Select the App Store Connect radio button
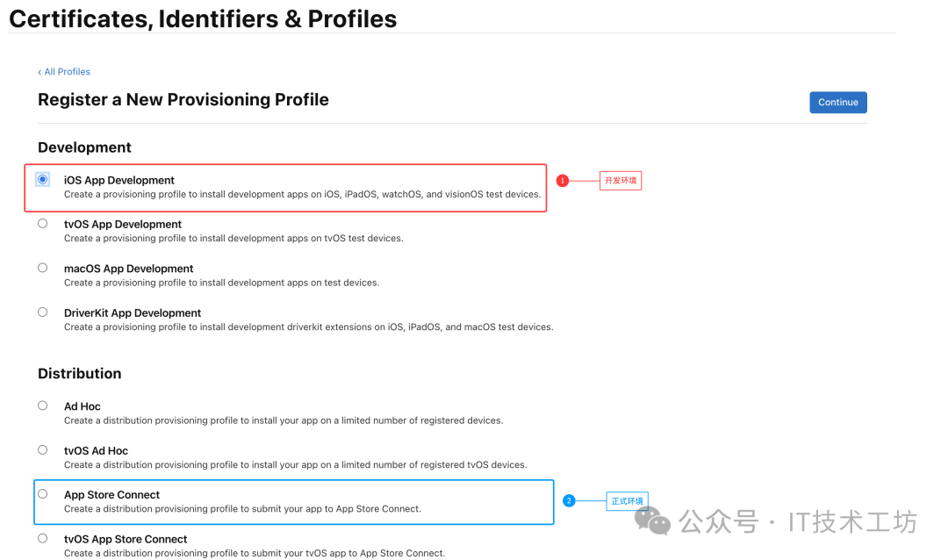 tap(42, 494)
